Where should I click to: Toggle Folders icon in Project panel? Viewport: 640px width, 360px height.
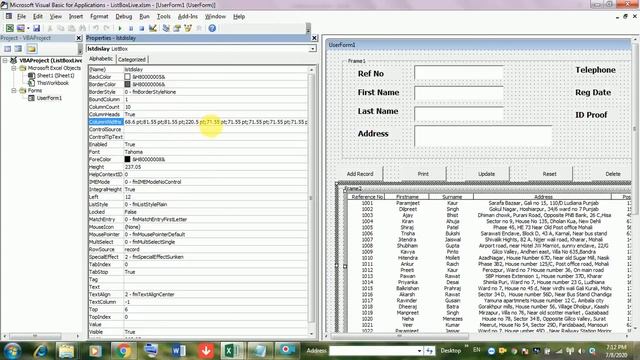click(31, 49)
